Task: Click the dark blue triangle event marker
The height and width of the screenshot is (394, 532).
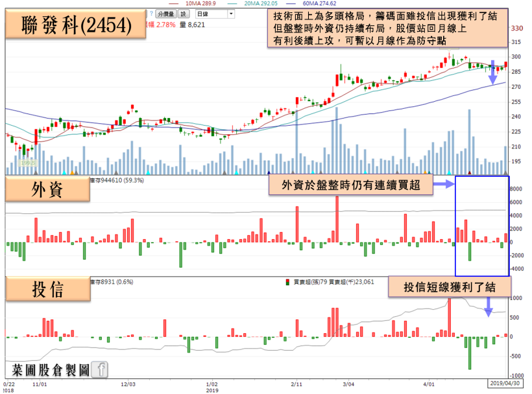Action: click(x=269, y=172)
